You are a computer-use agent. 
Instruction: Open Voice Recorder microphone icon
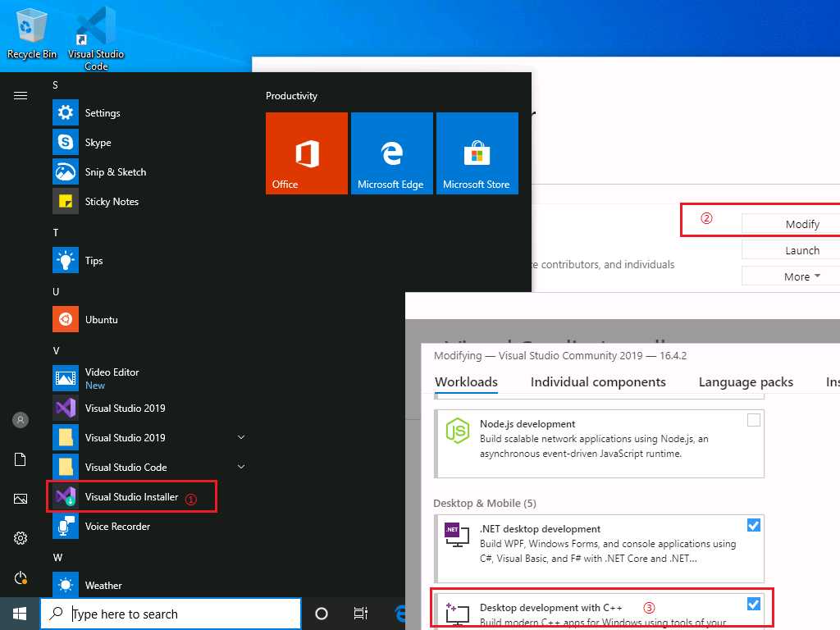click(66, 526)
